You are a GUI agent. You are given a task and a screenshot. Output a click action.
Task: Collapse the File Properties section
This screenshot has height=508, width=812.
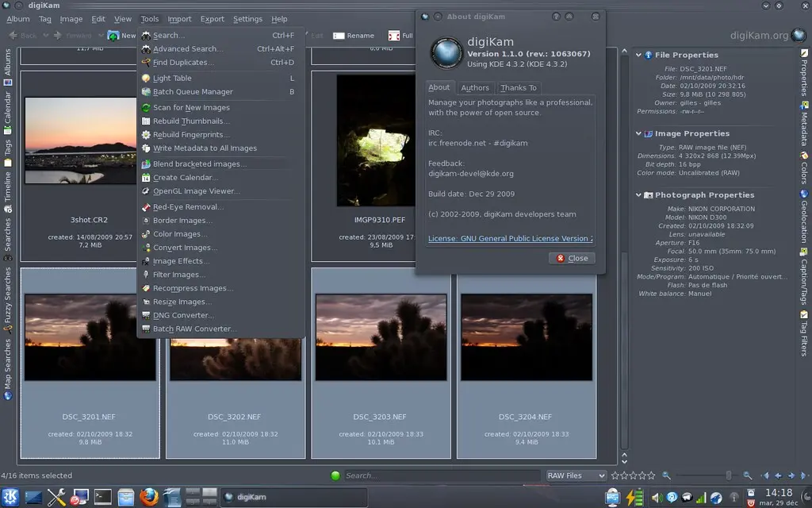coord(639,55)
